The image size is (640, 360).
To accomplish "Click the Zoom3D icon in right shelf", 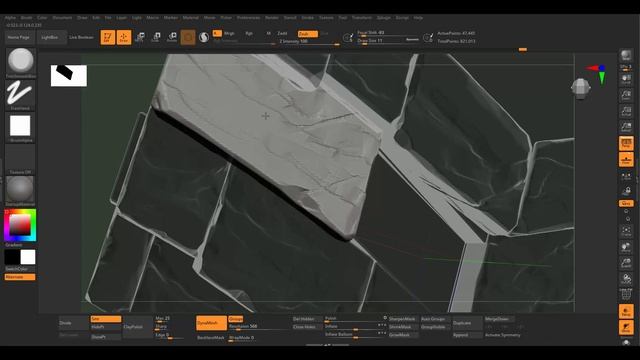I will coord(626,263).
